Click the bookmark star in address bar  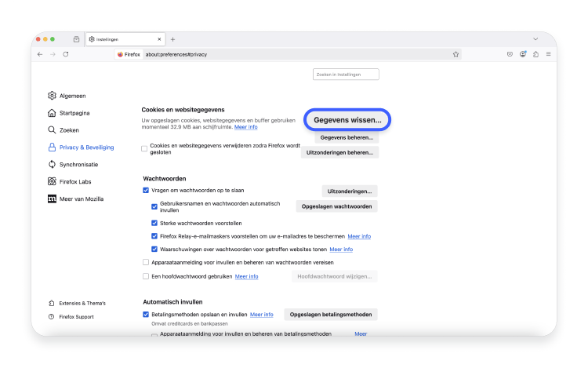[456, 54]
